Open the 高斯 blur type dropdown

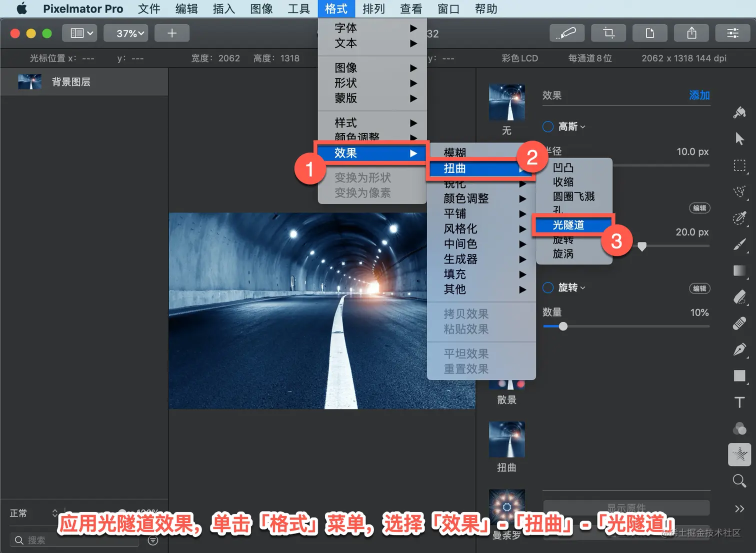click(x=572, y=126)
